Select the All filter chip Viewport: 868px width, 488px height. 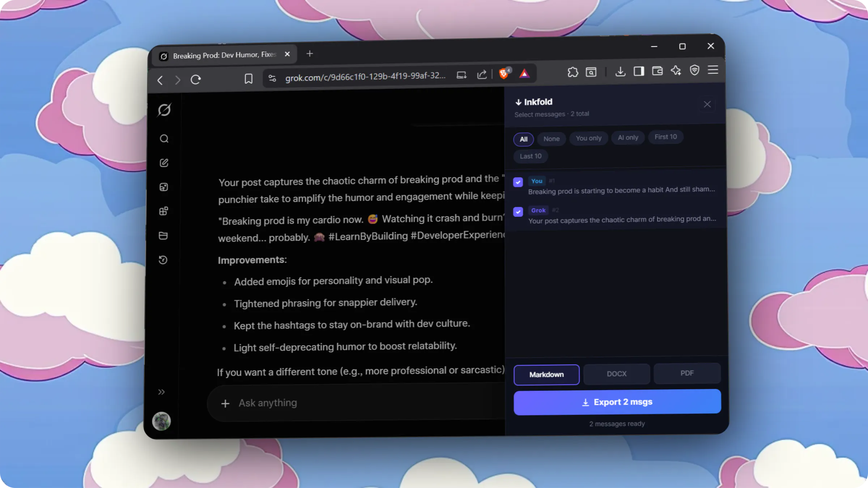[x=523, y=139]
